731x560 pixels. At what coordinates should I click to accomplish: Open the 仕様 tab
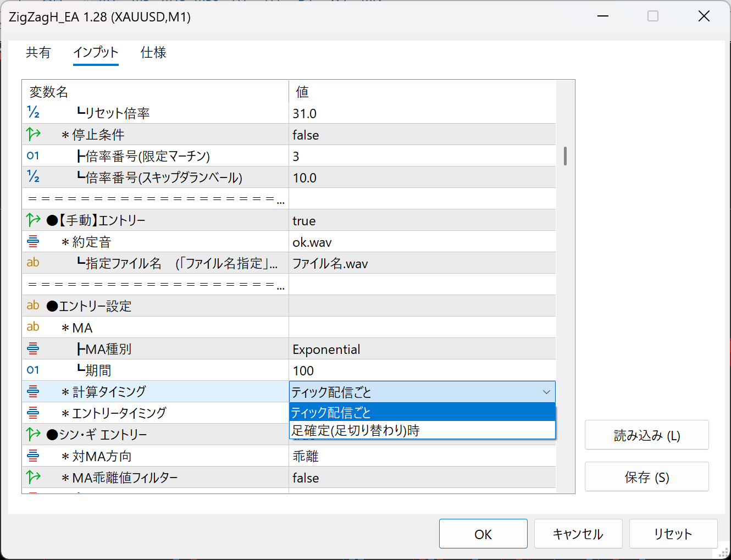153,53
